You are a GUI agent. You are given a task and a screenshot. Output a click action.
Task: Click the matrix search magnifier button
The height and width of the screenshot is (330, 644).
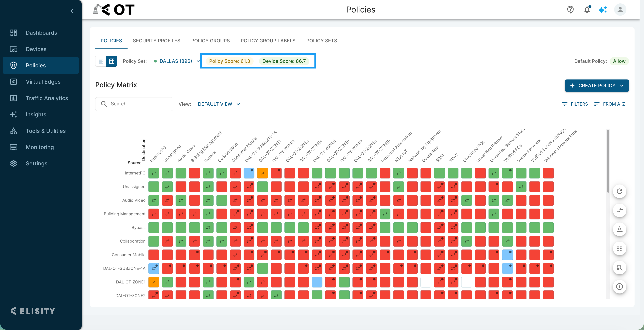[x=619, y=267]
